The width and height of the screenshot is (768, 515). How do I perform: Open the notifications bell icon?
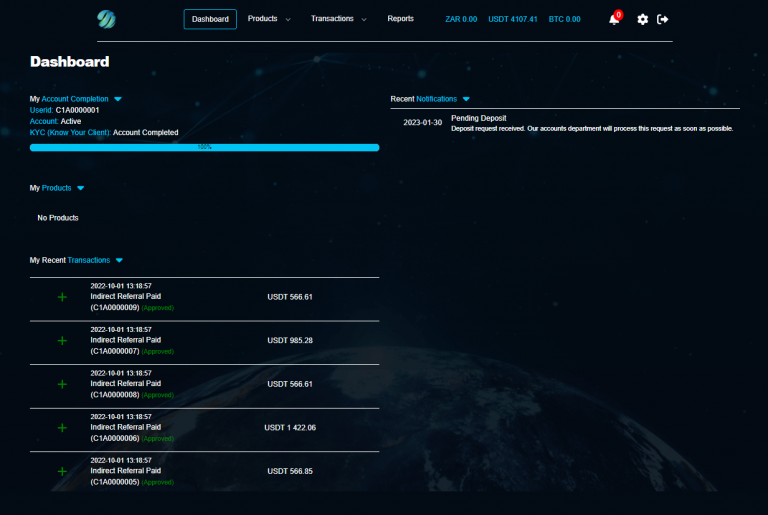coord(614,19)
